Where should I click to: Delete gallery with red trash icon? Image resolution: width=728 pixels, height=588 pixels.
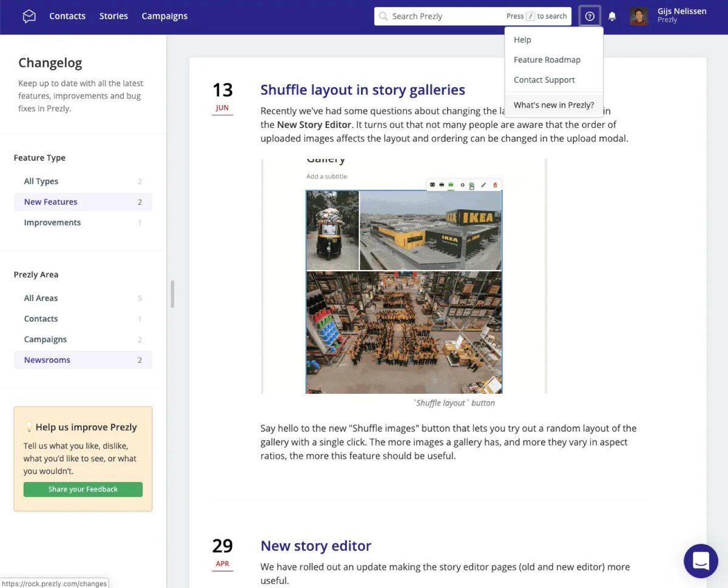pos(495,184)
